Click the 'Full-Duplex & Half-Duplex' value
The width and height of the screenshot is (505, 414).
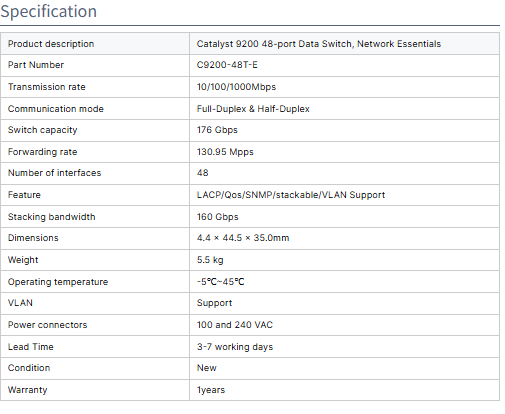[253, 109]
